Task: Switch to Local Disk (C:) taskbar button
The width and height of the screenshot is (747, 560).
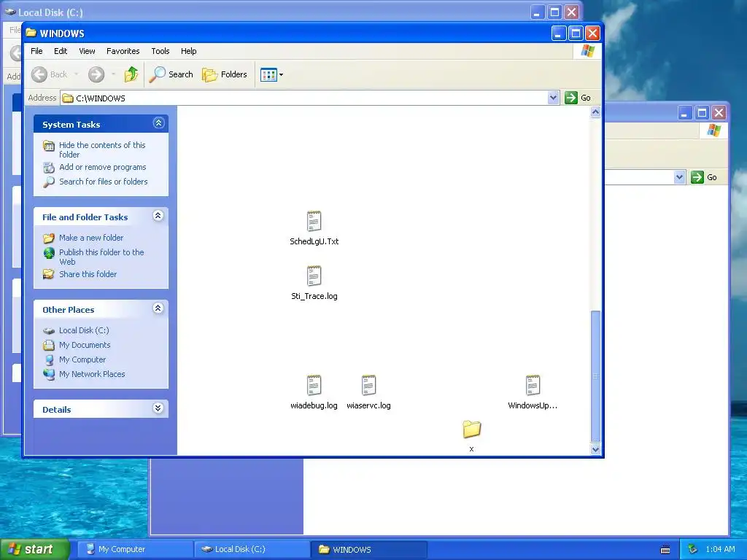Action: click(252, 550)
